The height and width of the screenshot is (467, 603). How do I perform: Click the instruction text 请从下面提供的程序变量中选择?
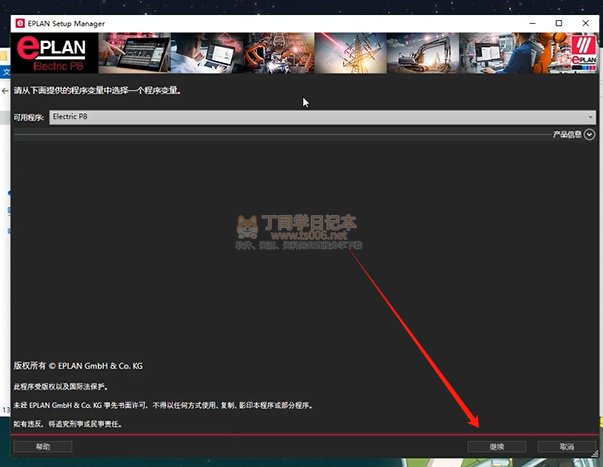click(x=97, y=90)
